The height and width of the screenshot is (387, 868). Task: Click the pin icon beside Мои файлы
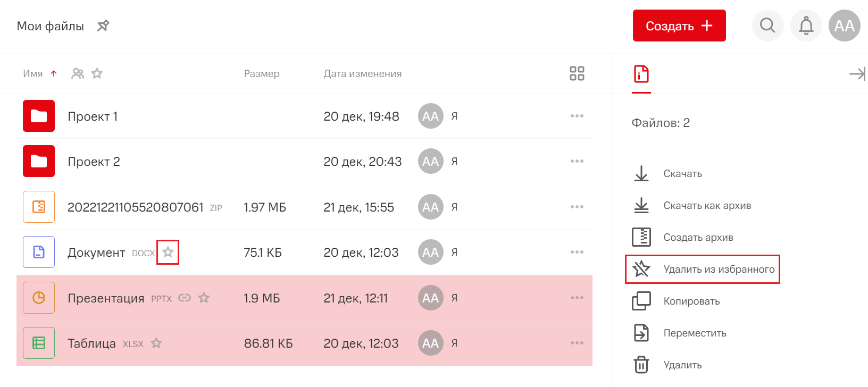click(103, 26)
